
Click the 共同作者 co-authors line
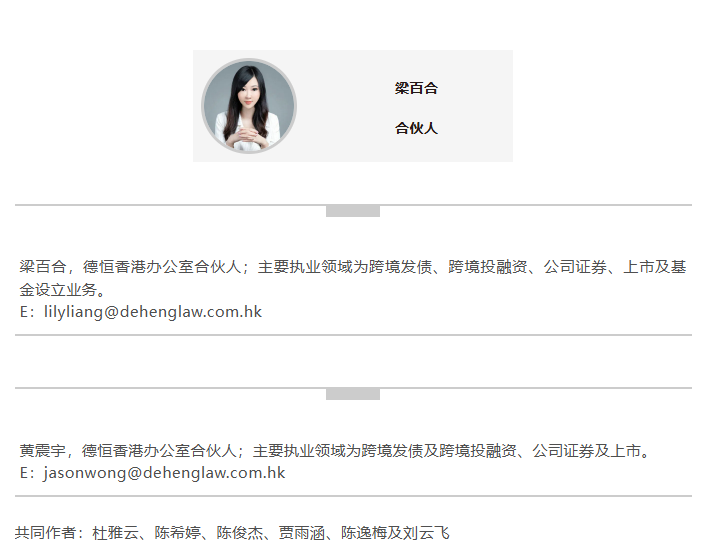232,533
